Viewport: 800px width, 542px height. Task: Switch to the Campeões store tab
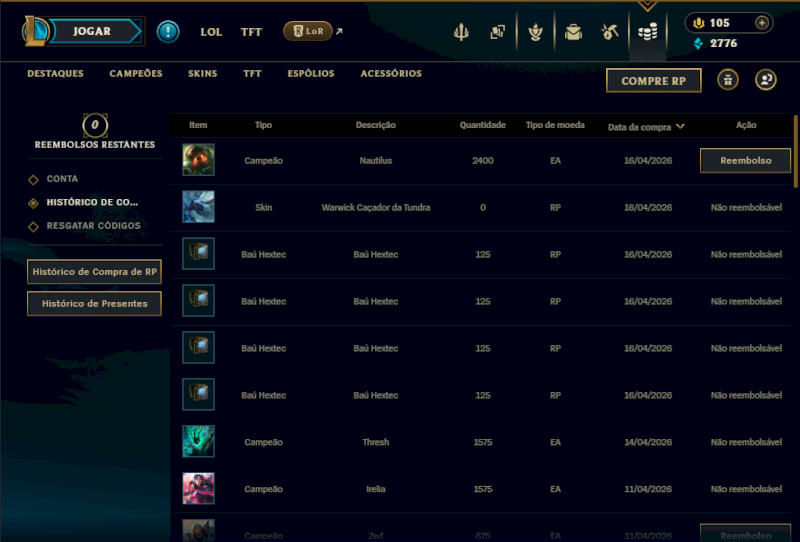click(136, 73)
